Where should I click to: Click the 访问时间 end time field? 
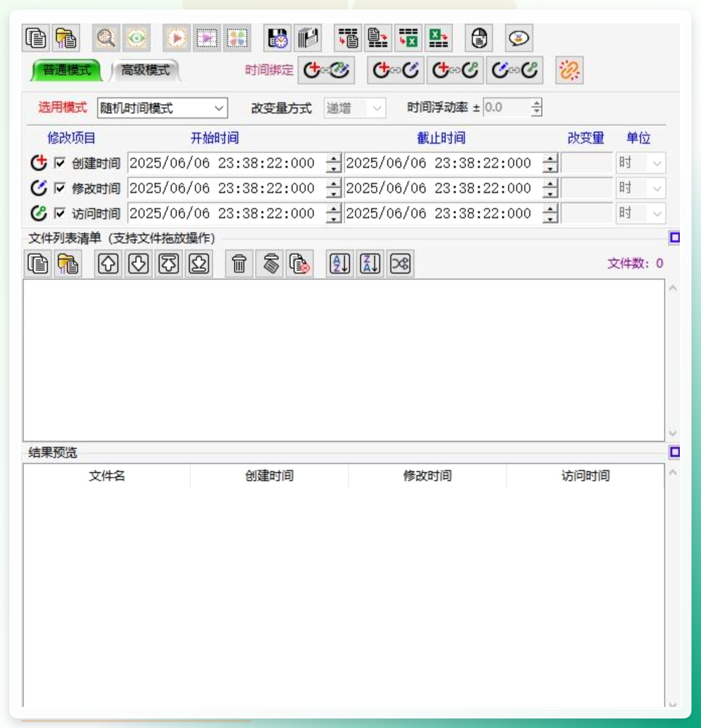[444, 213]
